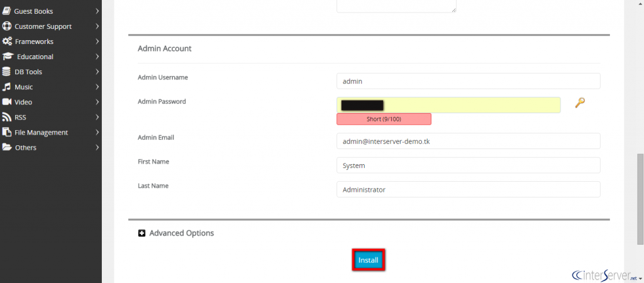644x283 pixels.
Task: Click the Admin Password label
Action: [x=162, y=101]
